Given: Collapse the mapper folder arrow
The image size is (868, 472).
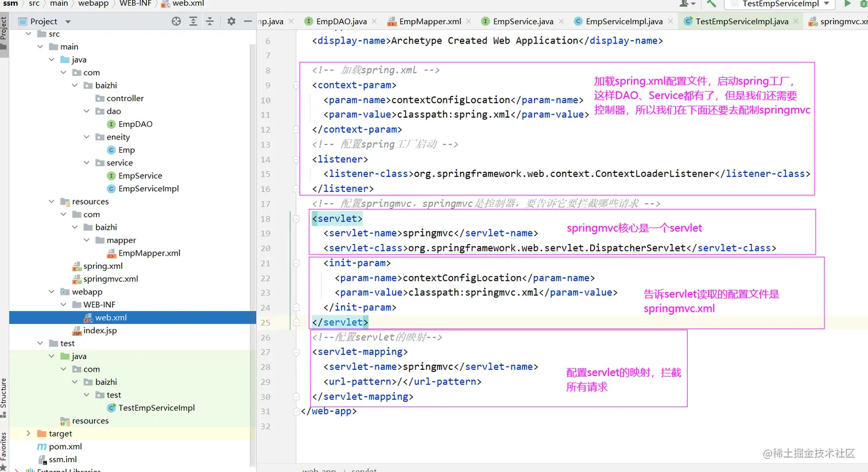Looking at the screenshot, I should [x=87, y=240].
